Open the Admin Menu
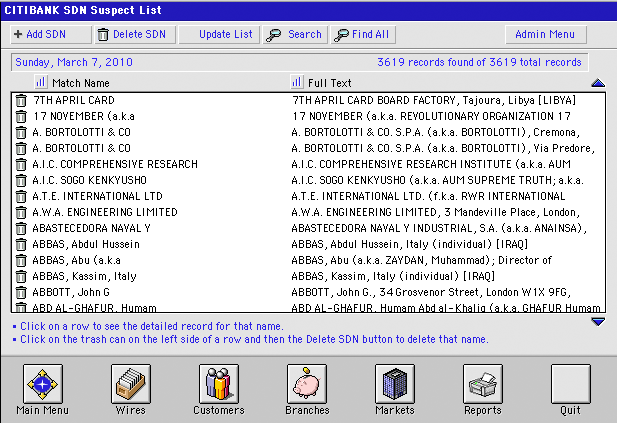This screenshot has width=617, height=423. pos(546,35)
